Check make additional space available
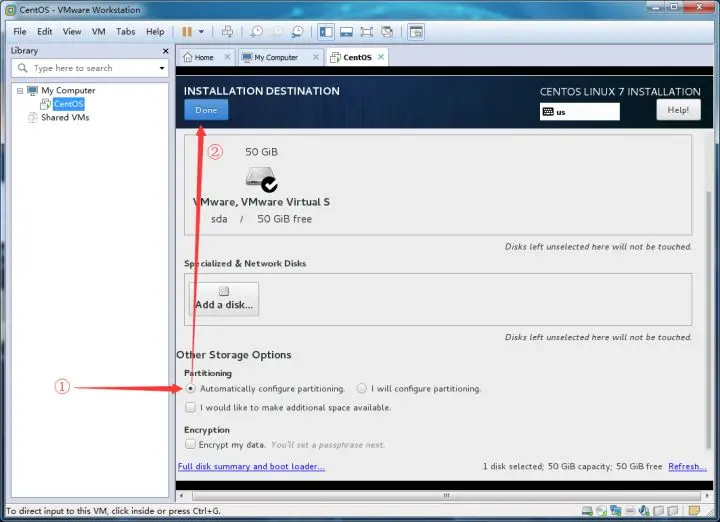The width and height of the screenshot is (720, 522). click(190, 407)
